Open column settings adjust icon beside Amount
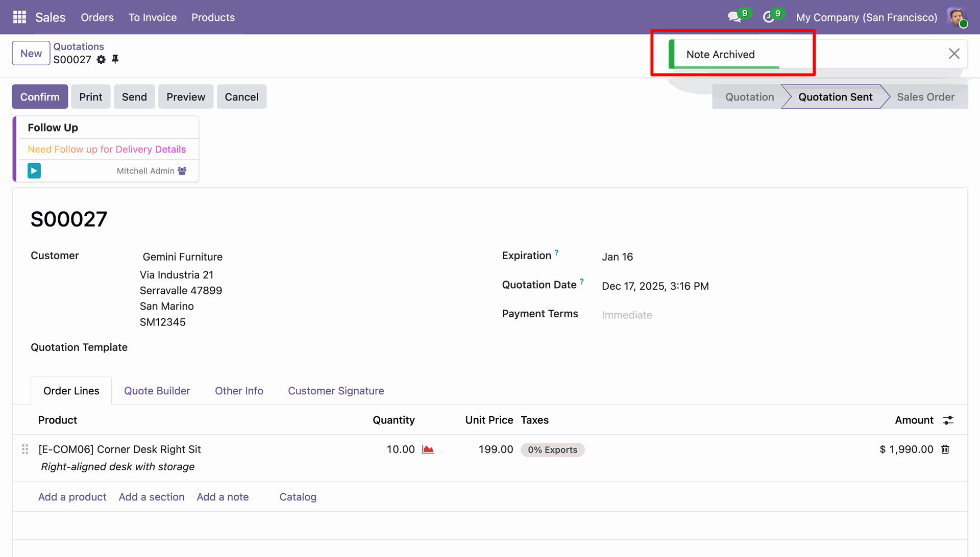The width and height of the screenshot is (980, 557). [x=948, y=420]
